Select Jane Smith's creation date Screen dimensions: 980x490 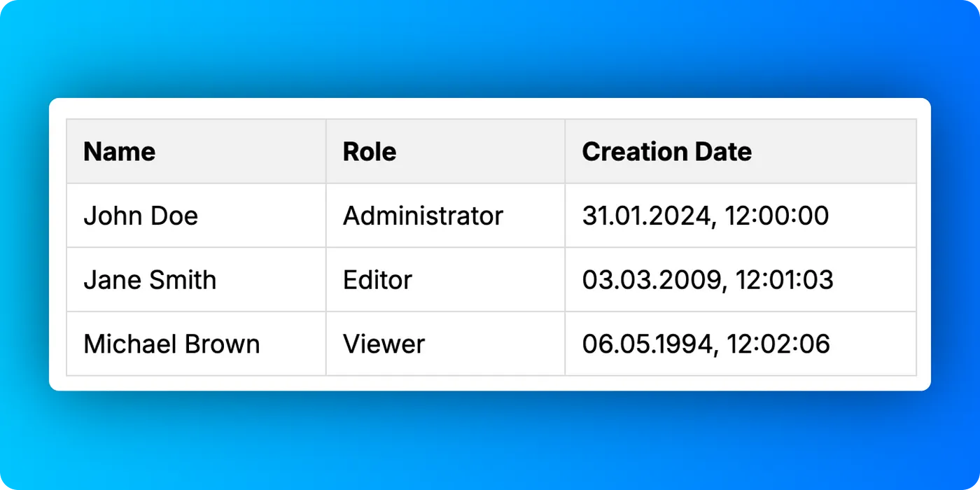[x=708, y=279]
